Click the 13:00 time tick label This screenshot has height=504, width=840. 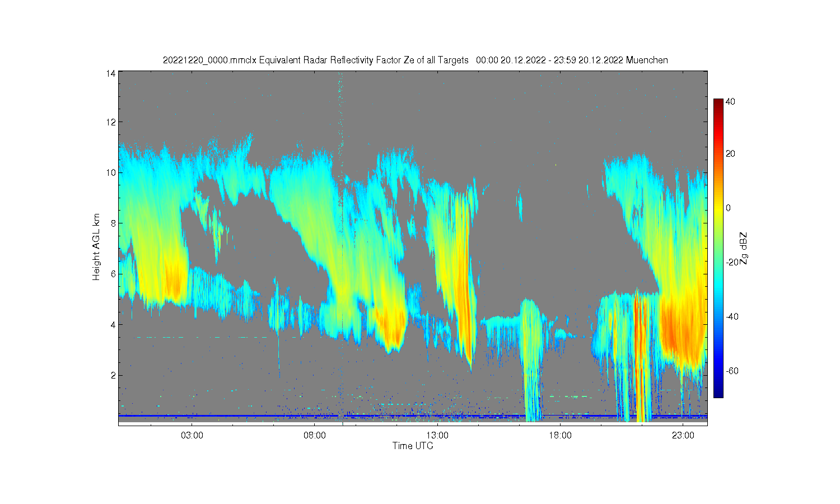437,435
